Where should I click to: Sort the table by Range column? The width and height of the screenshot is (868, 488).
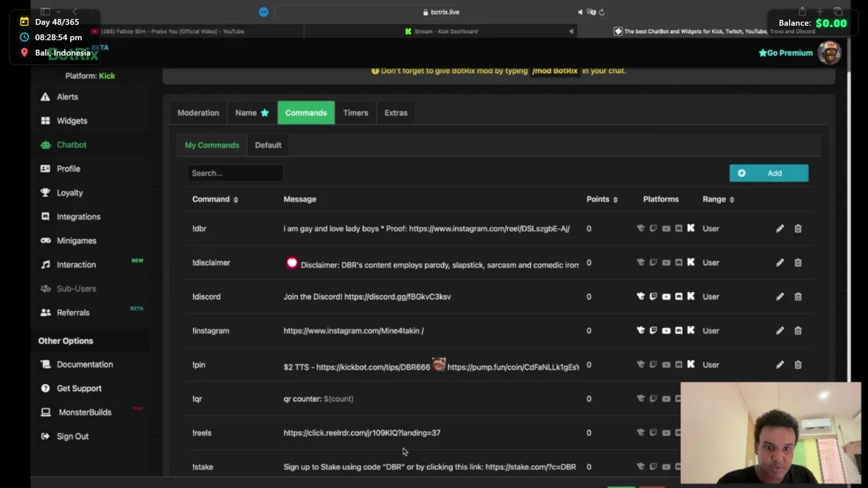click(x=718, y=199)
